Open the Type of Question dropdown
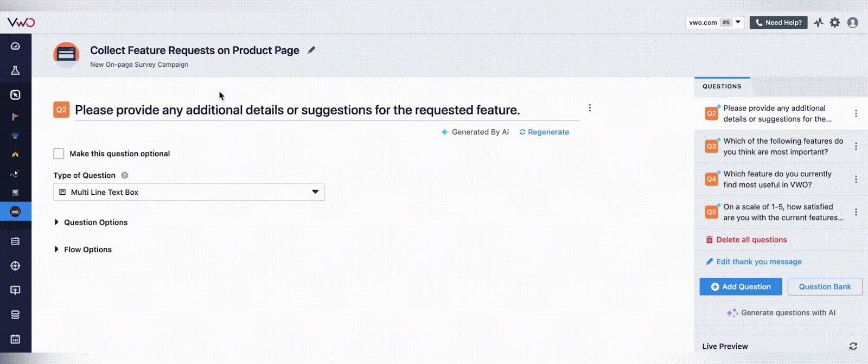The image size is (868, 364). (x=189, y=192)
